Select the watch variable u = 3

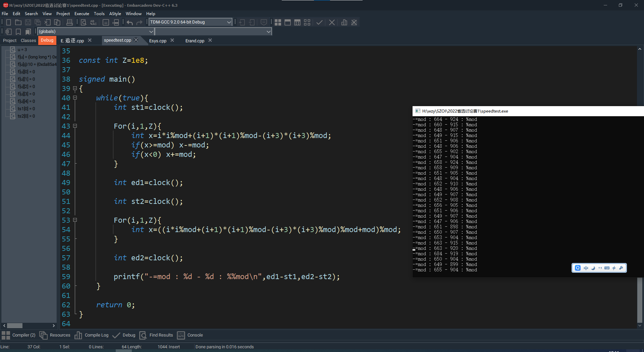(x=22, y=49)
